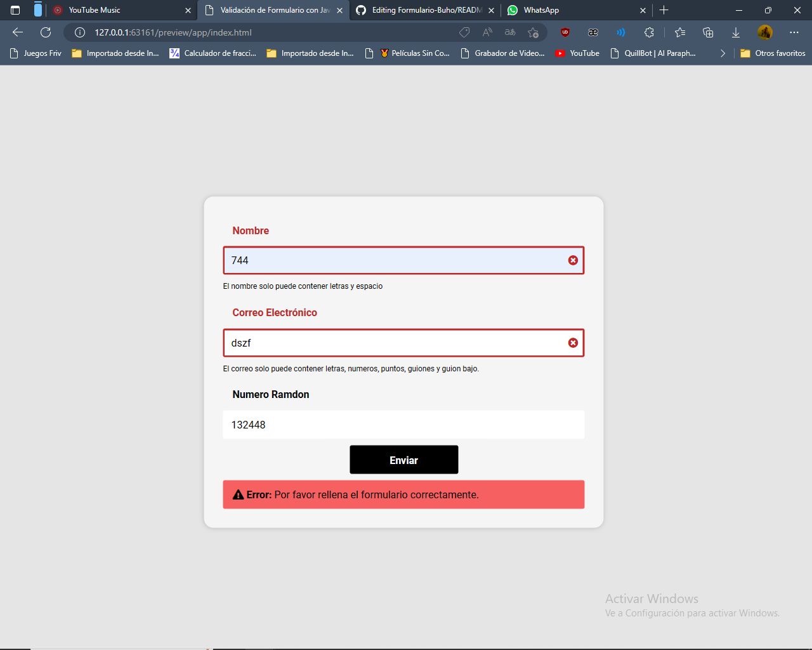Clear the Correo Electrónico field with red X
Screen dimensions: 812x650
pos(573,343)
